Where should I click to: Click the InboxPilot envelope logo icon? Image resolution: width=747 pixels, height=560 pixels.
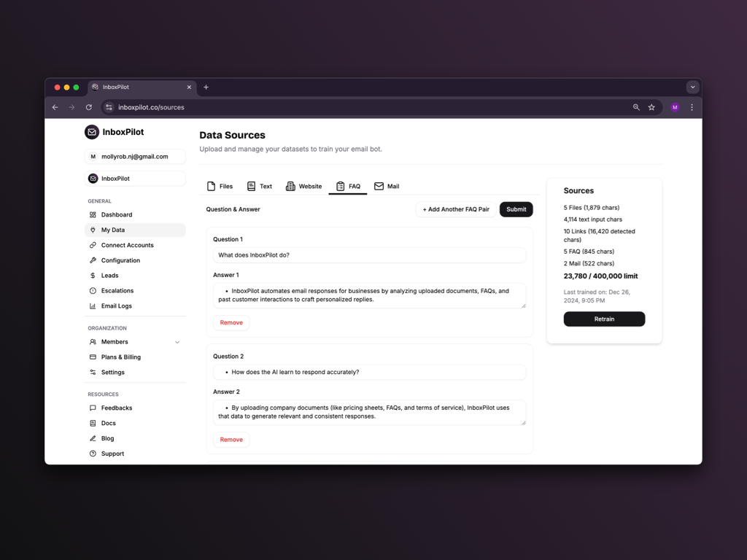(x=92, y=132)
